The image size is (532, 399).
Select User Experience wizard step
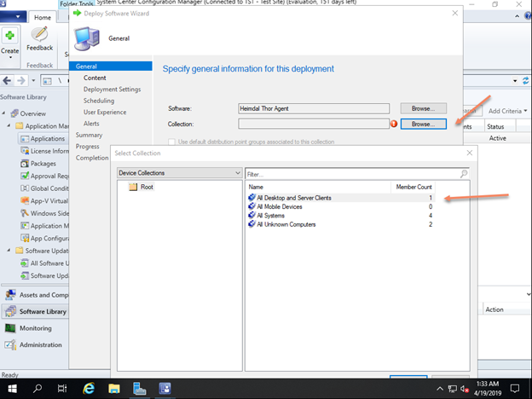click(x=105, y=112)
